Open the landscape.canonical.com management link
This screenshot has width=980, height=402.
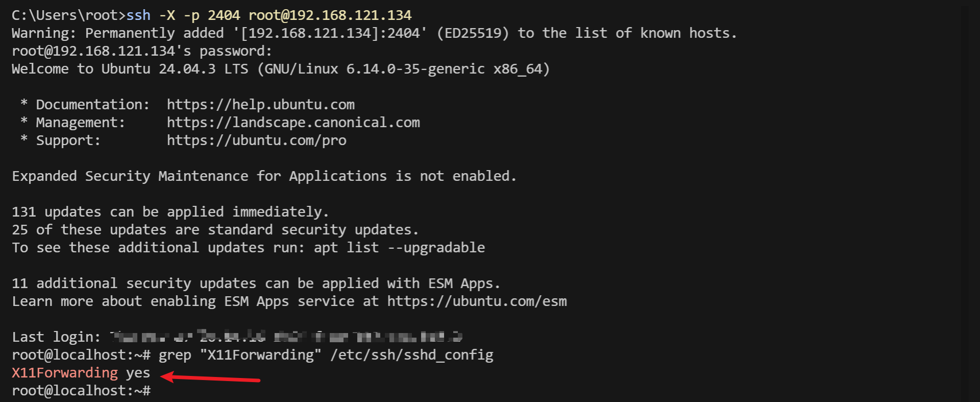pyautogui.click(x=293, y=123)
